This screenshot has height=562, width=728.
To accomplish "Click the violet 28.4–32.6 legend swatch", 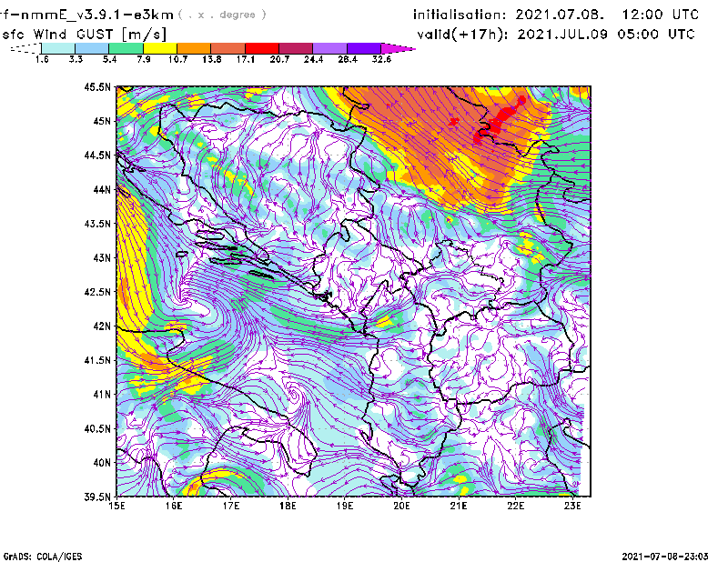I will coord(363,48).
